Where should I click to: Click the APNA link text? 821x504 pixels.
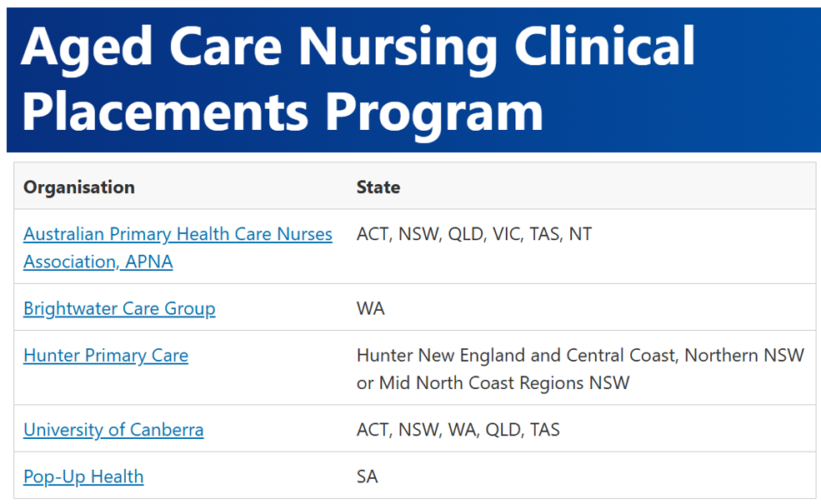tap(150, 262)
